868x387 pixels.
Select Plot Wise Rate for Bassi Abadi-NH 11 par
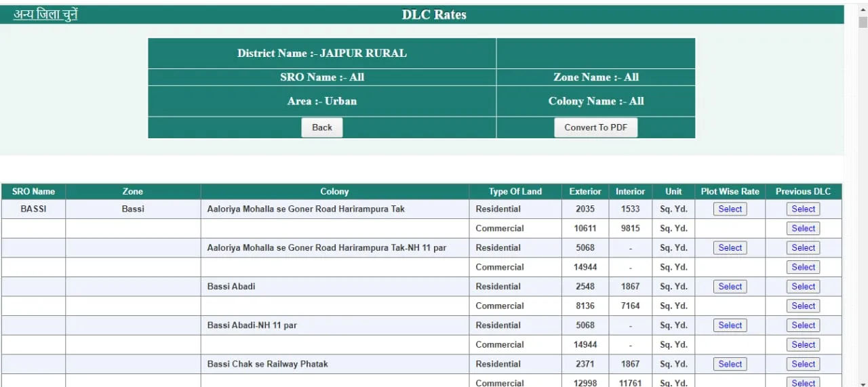coord(730,325)
